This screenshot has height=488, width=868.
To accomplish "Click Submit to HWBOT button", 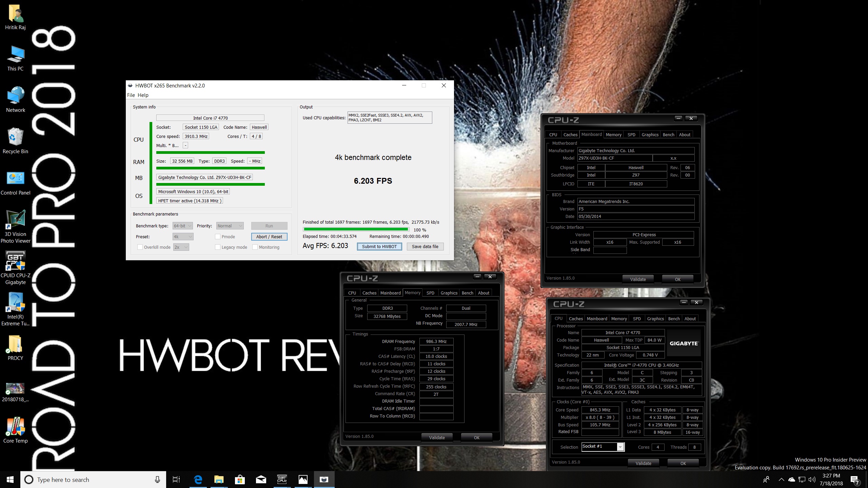I will point(379,246).
